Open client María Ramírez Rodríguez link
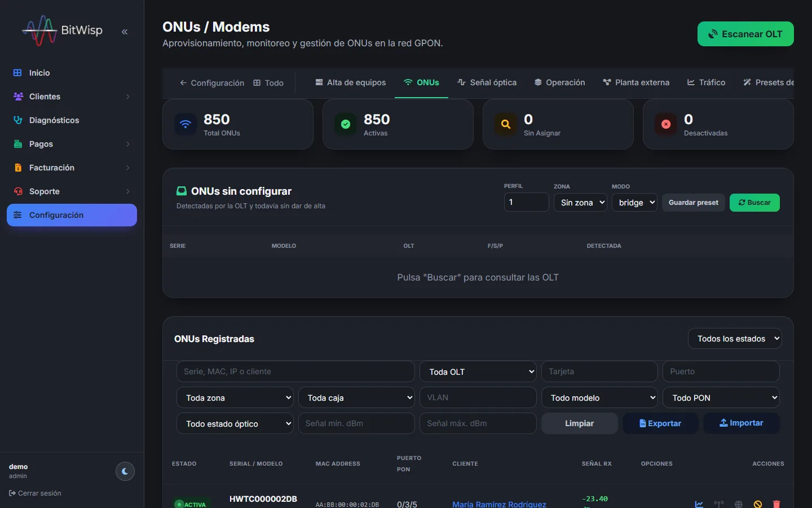The height and width of the screenshot is (508, 812). coord(499,504)
